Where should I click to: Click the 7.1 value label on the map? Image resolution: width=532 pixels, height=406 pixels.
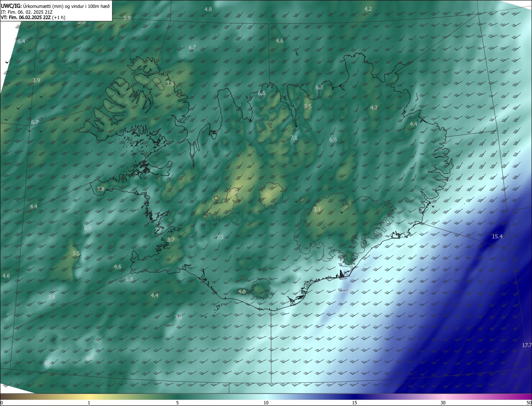point(294,137)
